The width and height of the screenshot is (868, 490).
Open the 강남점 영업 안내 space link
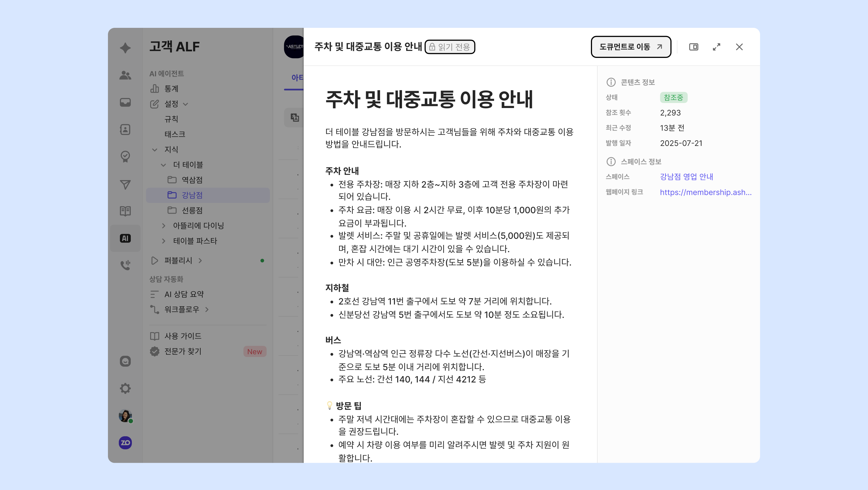coord(686,177)
